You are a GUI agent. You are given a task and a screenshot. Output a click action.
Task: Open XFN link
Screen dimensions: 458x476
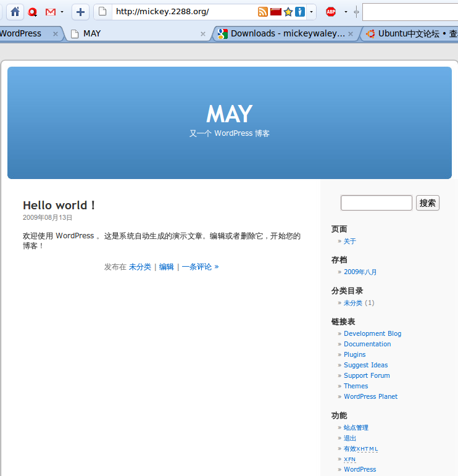click(349, 459)
